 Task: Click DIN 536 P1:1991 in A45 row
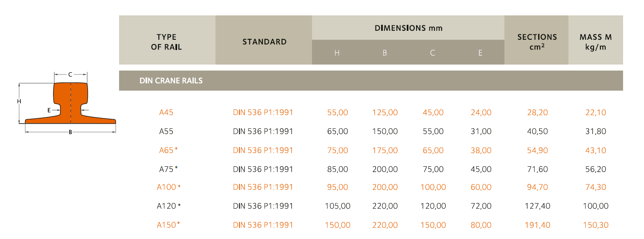click(x=263, y=113)
